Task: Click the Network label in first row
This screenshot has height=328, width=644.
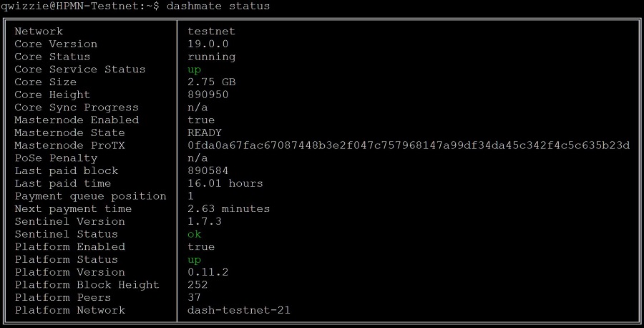Action: pos(39,32)
